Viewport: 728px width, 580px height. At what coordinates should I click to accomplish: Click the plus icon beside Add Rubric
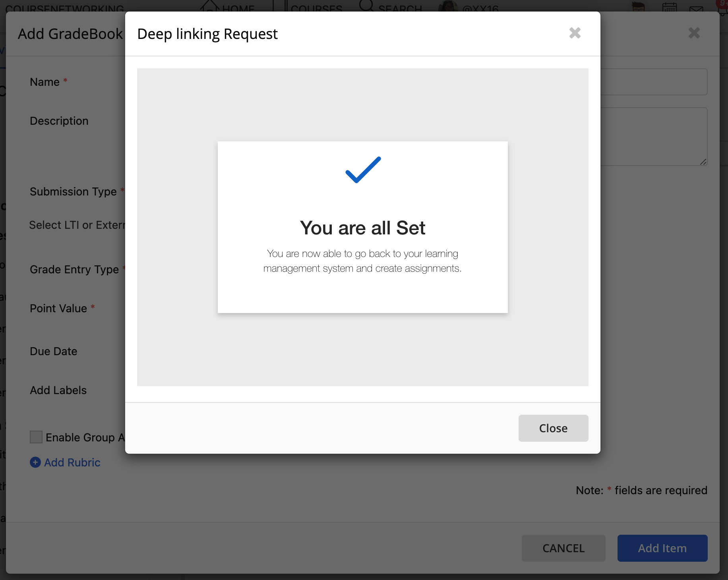click(35, 462)
